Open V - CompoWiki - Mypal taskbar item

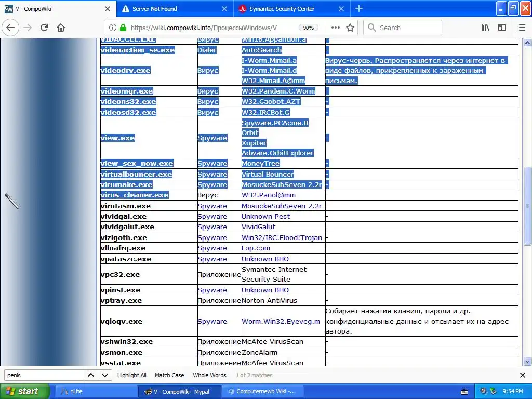(x=180, y=392)
